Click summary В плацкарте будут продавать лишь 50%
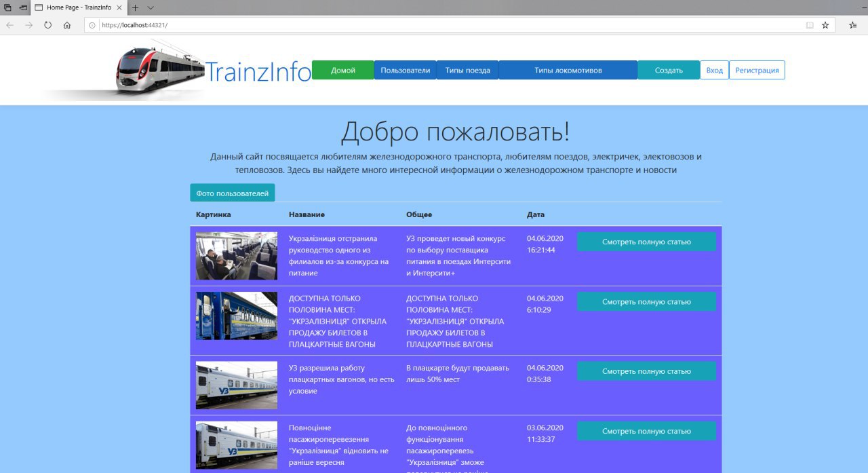The height and width of the screenshot is (473, 868). pos(458,374)
